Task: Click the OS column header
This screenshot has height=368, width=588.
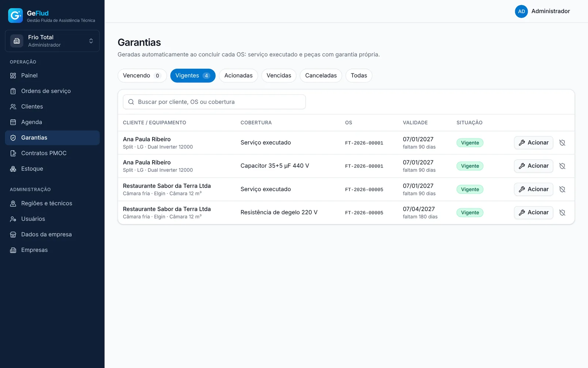Action: [x=348, y=123]
